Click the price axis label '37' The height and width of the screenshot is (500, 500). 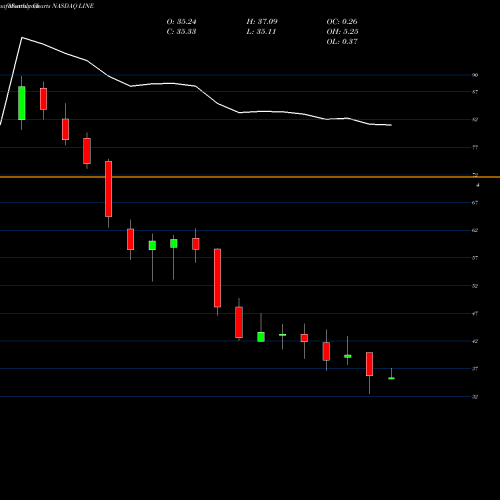pyautogui.click(x=475, y=369)
